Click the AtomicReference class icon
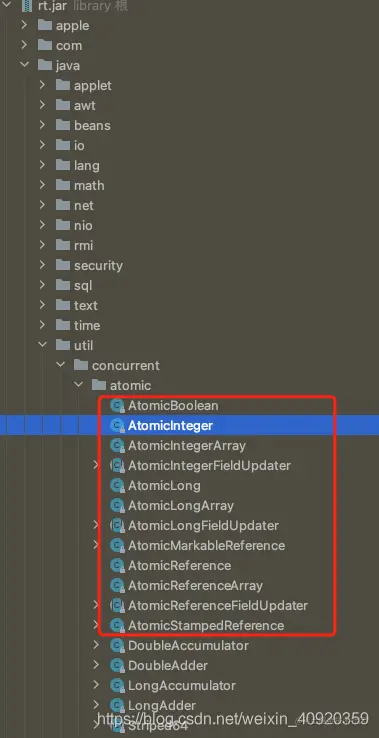This screenshot has width=379, height=738. (x=117, y=565)
